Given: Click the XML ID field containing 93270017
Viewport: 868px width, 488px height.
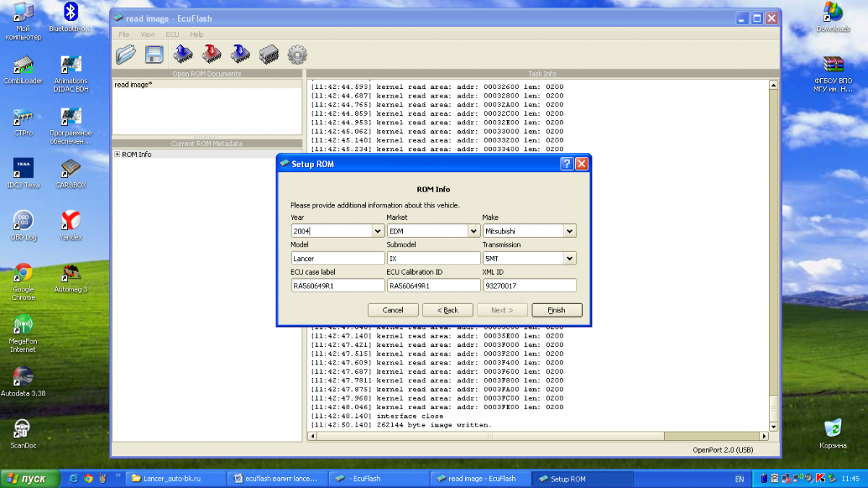Looking at the screenshot, I should pyautogui.click(x=529, y=286).
